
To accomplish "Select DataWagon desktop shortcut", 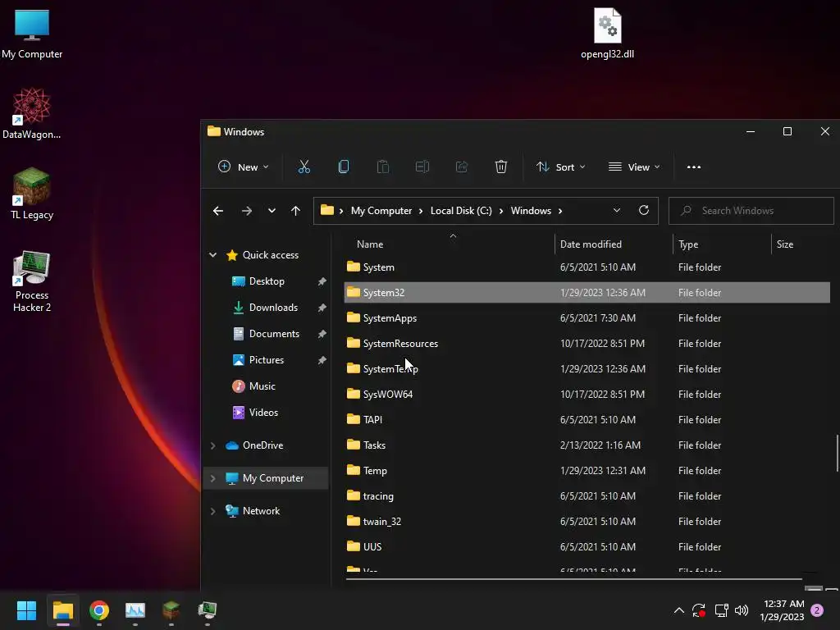I will click(x=32, y=113).
